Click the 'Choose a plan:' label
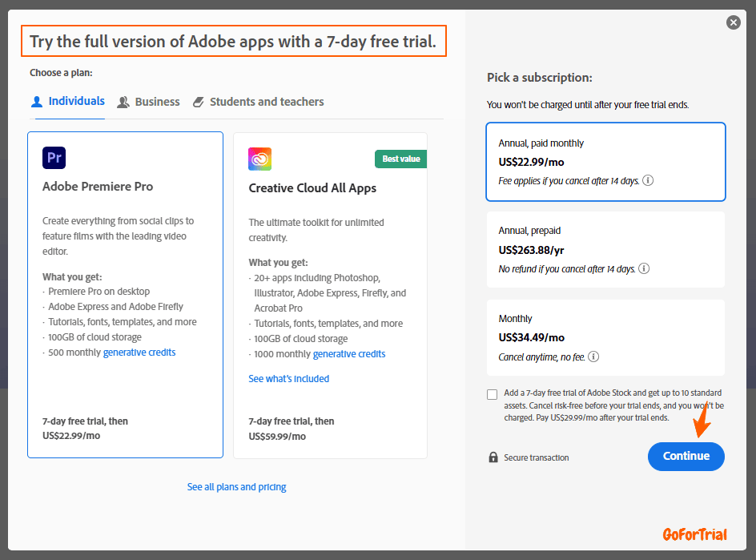 [61, 73]
